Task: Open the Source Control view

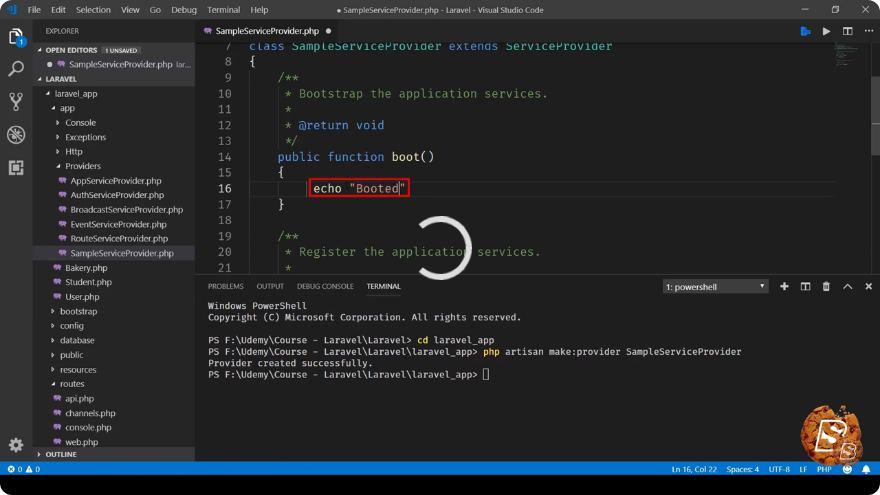Action: [x=16, y=102]
